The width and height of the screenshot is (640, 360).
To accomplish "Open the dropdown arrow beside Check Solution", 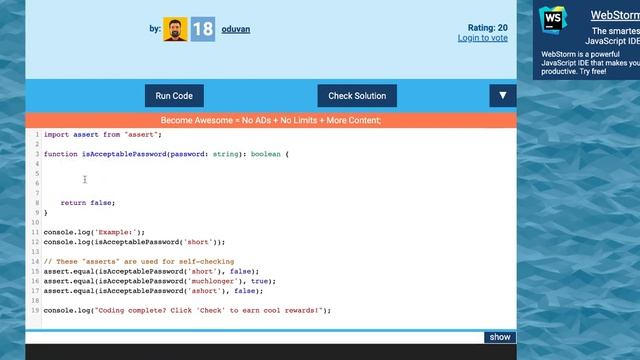I will (x=503, y=96).
